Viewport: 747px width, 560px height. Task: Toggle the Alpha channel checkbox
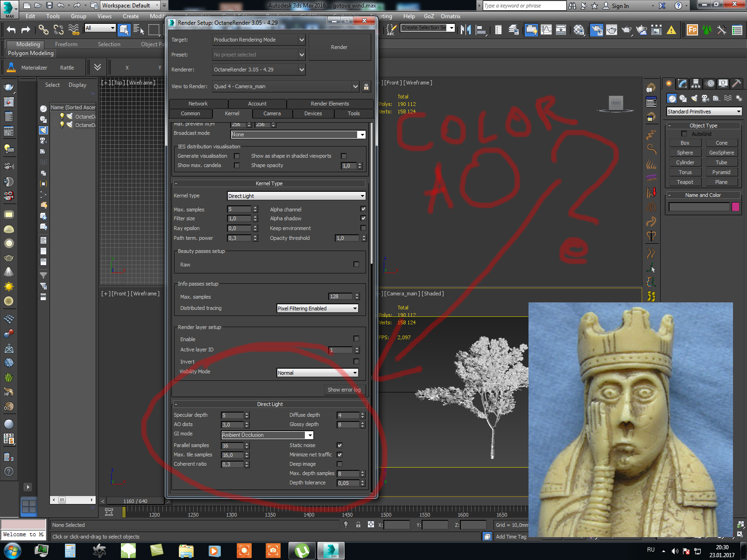click(363, 209)
